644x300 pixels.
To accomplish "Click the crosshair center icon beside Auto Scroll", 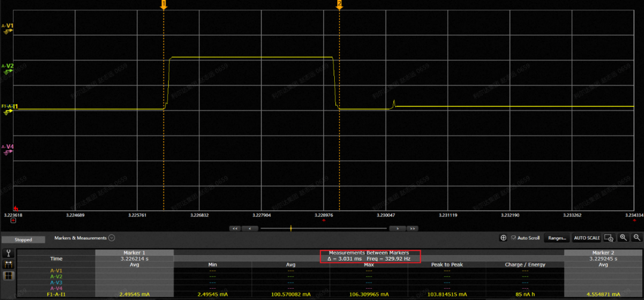I will click(503, 238).
